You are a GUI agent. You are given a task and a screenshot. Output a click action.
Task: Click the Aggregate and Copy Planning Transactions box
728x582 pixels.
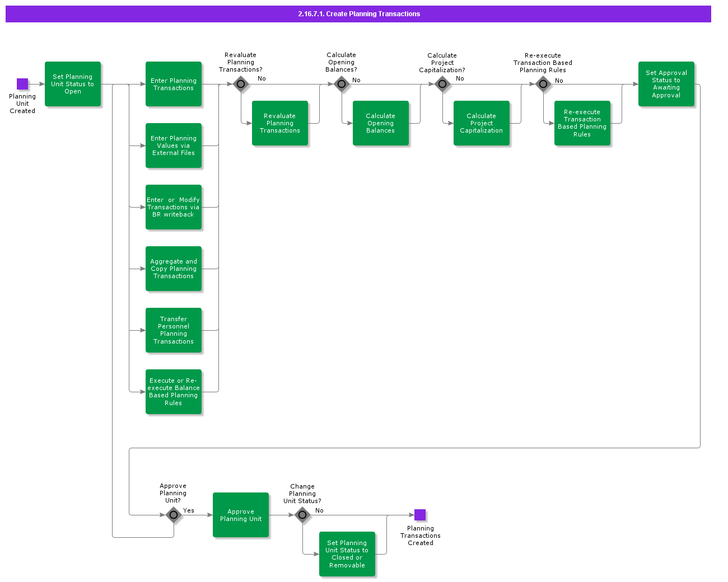pos(174,269)
